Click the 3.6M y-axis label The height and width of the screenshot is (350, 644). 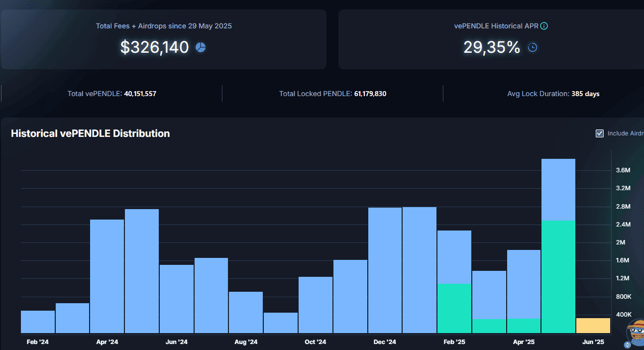click(623, 170)
